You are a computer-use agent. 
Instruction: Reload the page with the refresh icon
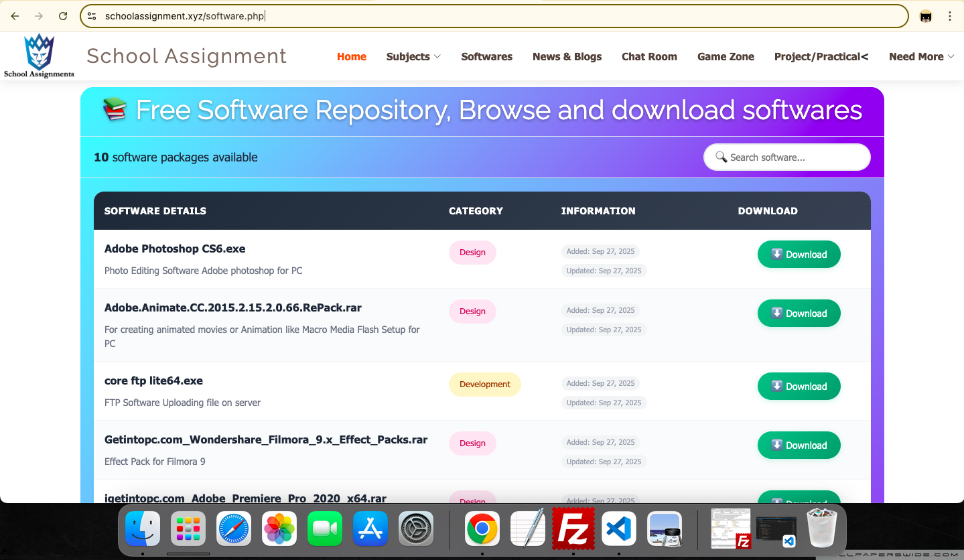(63, 16)
